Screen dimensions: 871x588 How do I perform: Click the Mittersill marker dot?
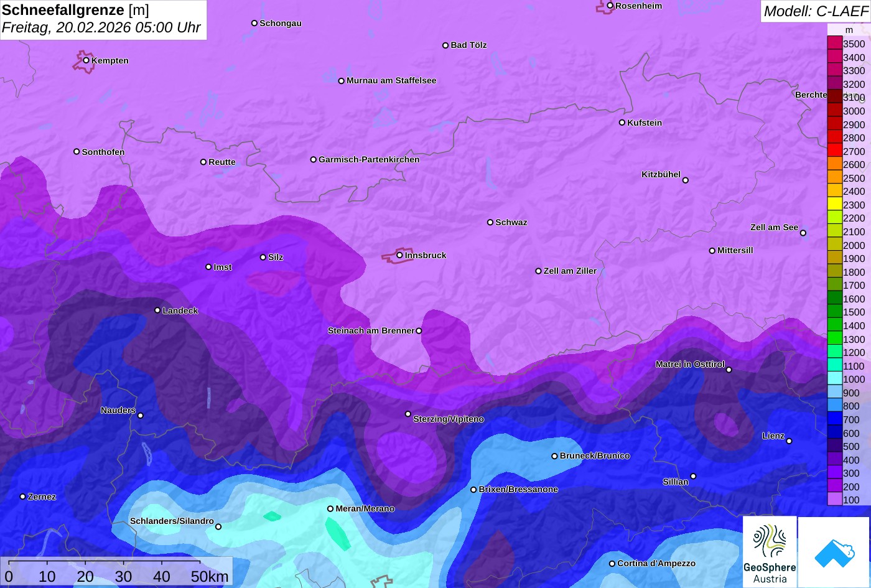coord(712,251)
